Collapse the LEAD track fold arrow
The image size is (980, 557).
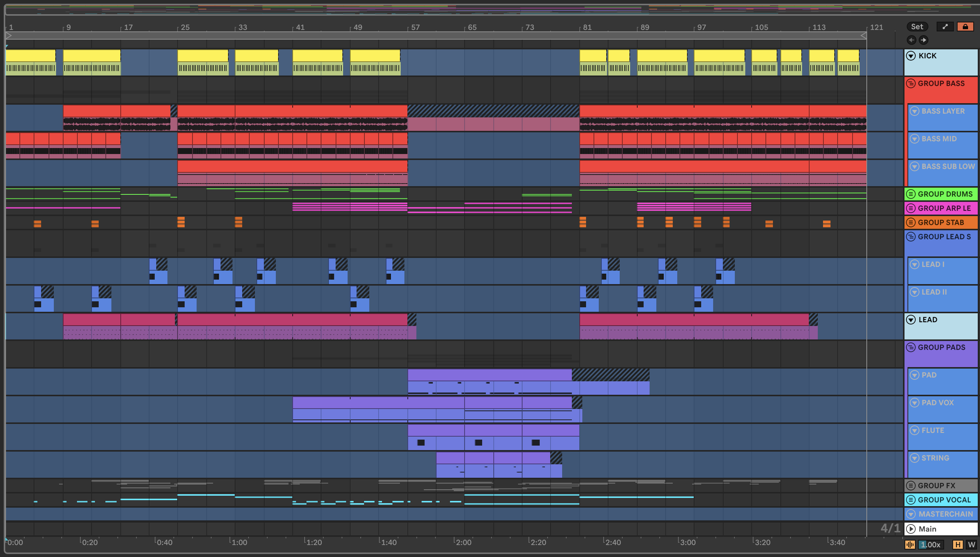tap(911, 320)
